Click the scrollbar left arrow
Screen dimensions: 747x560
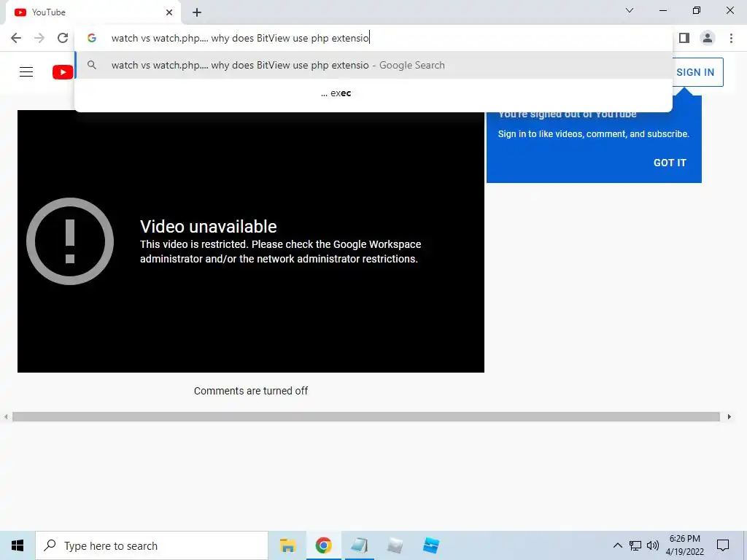[6, 416]
